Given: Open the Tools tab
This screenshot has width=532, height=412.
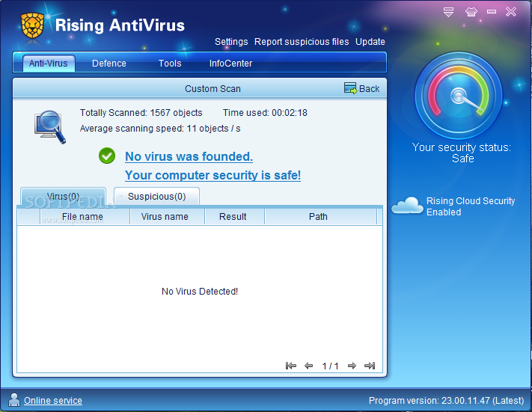Looking at the screenshot, I should click(170, 64).
